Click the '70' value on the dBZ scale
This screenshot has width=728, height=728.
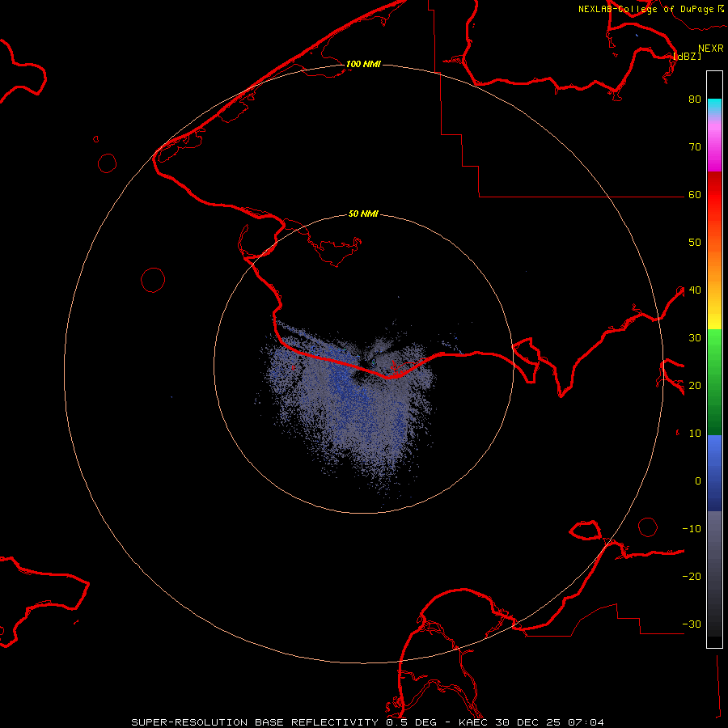[695, 147]
